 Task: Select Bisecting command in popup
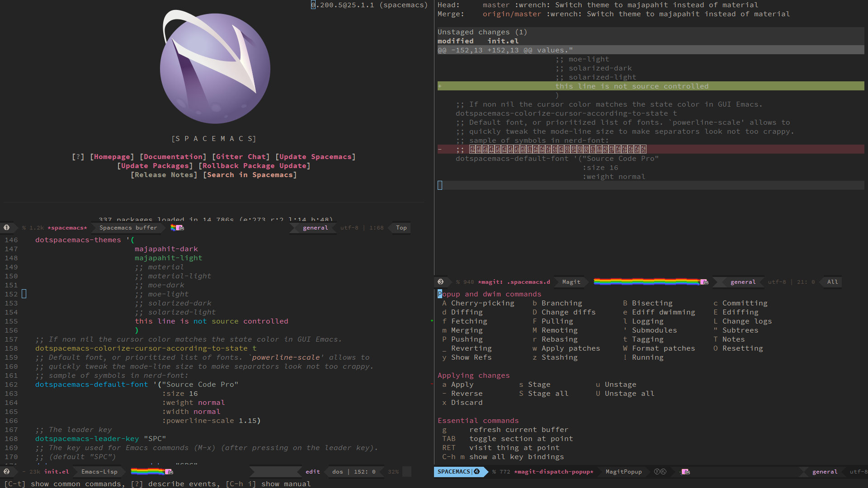[x=648, y=303]
